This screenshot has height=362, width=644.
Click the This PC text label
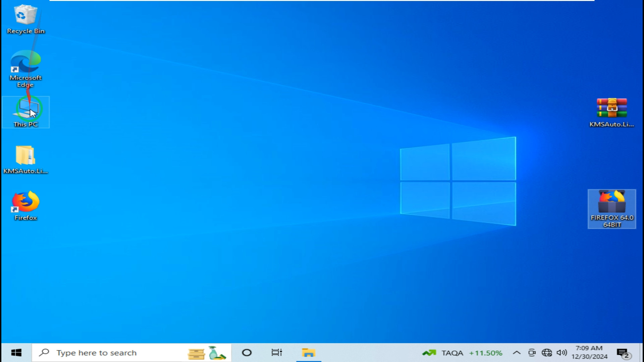pos(26,124)
